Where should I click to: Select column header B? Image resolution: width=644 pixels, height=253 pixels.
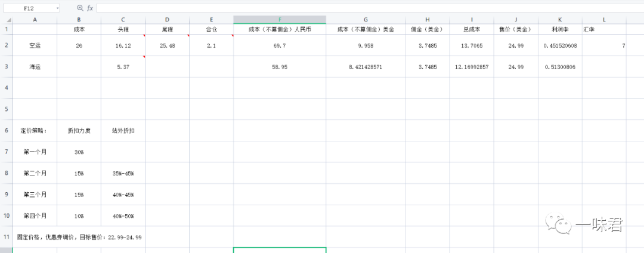(x=79, y=20)
